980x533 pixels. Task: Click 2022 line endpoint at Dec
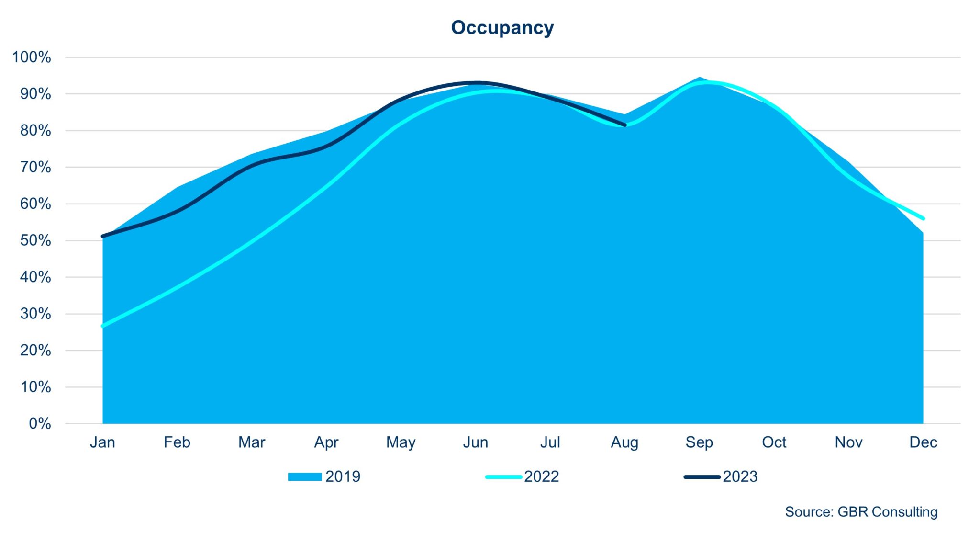tap(923, 218)
